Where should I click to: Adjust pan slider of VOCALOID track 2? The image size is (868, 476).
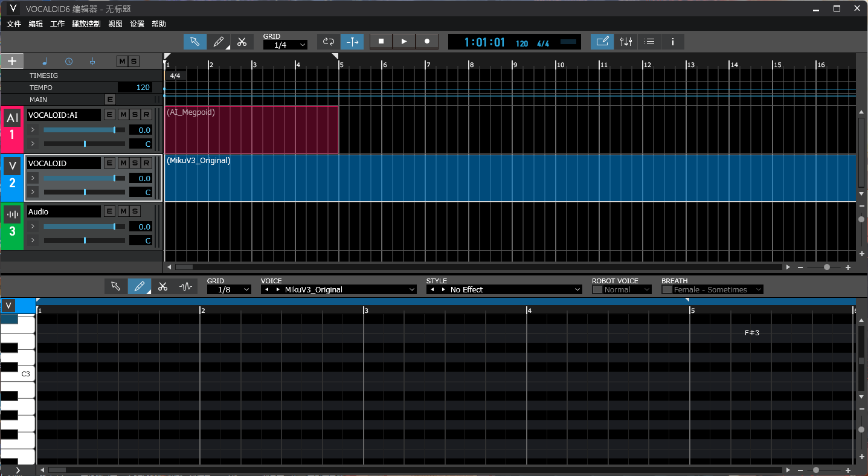pyautogui.click(x=84, y=192)
